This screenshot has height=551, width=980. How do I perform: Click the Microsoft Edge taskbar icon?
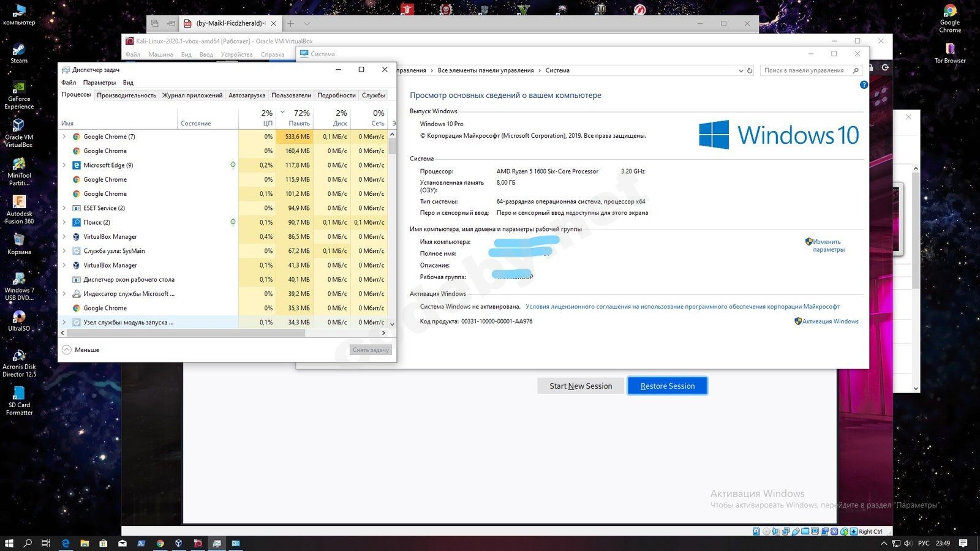coord(66,543)
